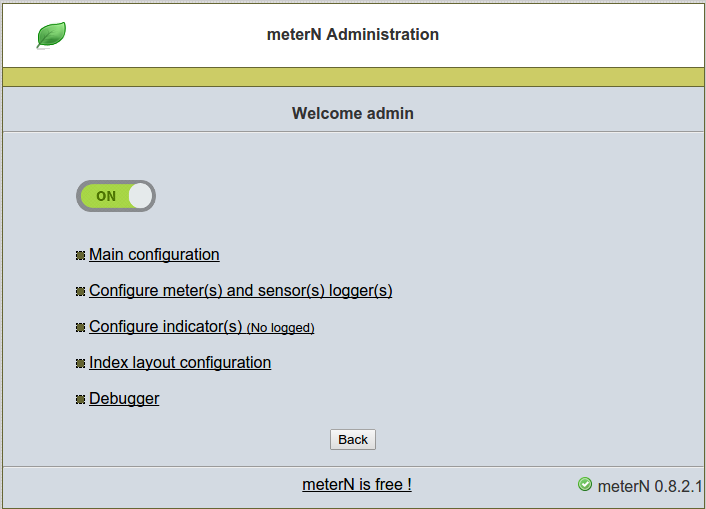This screenshot has width=706, height=509.
Task: Open Configure meter(s) and sensor(s) logger(s)
Action: tap(240, 291)
